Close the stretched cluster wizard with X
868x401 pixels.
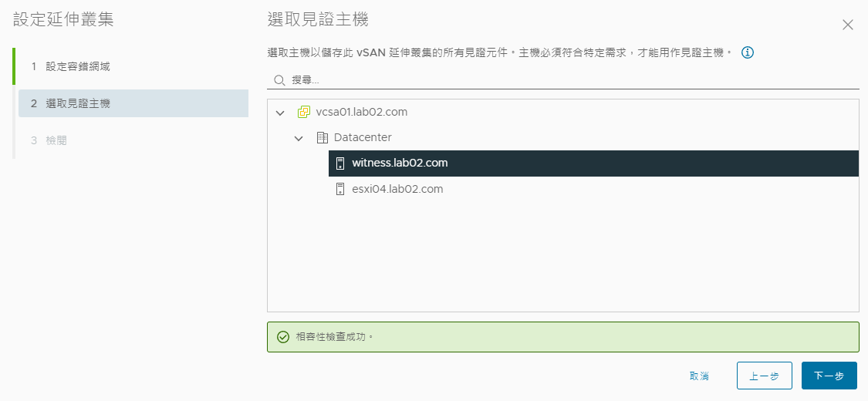click(847, 25)
